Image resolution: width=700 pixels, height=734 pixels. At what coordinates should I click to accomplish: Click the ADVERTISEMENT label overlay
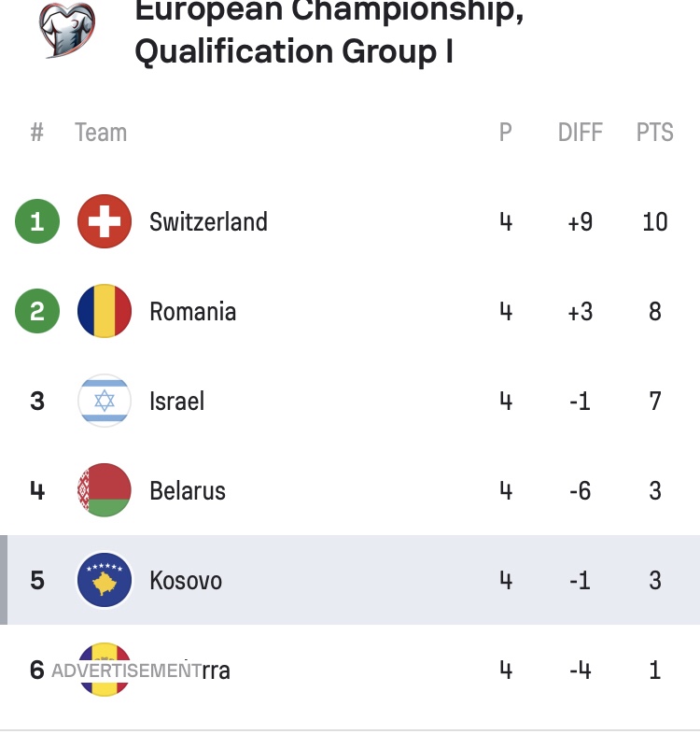126,670
